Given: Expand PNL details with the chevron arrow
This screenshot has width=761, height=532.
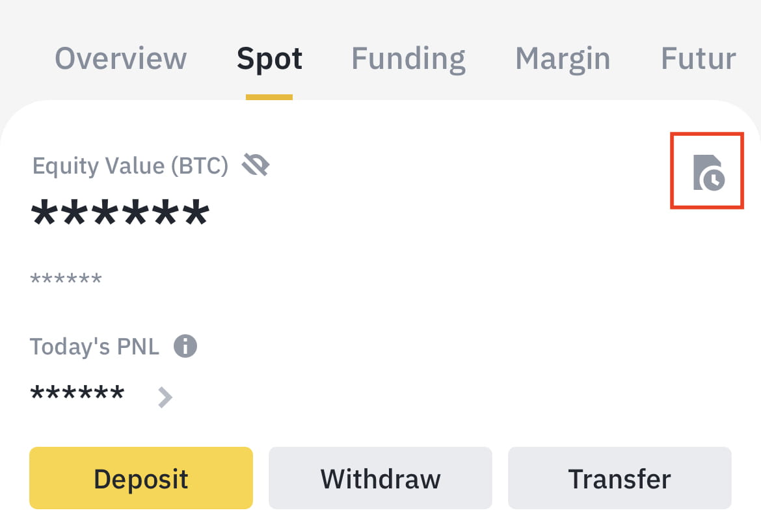Looking at the screenshot, I should (x=165, y=396).
